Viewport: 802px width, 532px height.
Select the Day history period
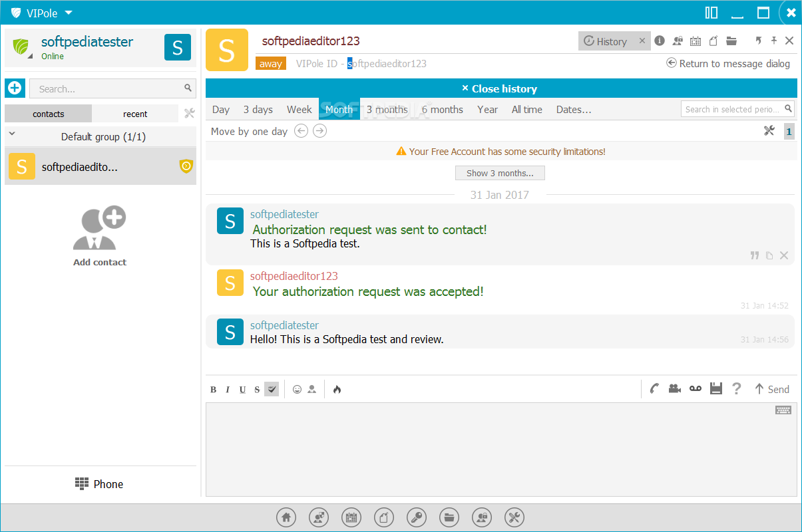(x=221, y=110)
